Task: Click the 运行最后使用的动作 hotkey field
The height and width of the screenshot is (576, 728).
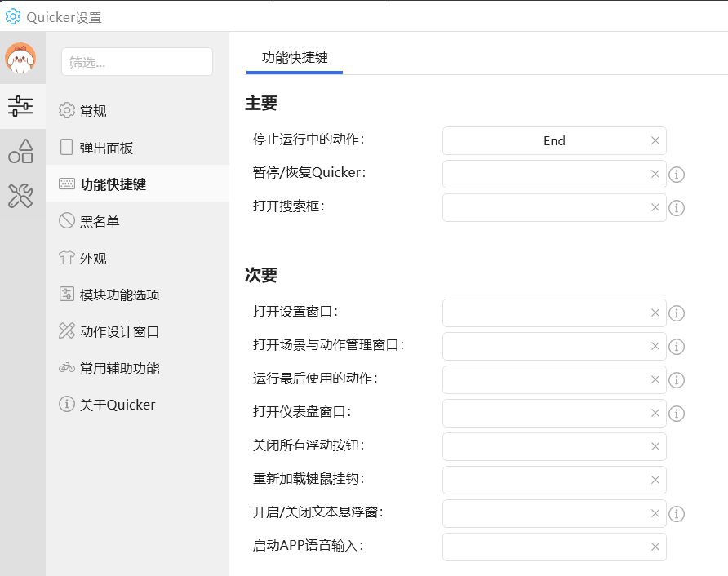Action: coord(554,379)
